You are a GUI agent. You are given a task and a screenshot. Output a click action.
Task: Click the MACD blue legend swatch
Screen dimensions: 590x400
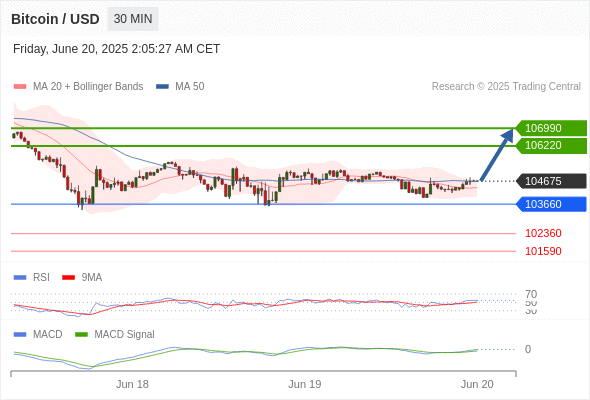[x=20, y=335]
